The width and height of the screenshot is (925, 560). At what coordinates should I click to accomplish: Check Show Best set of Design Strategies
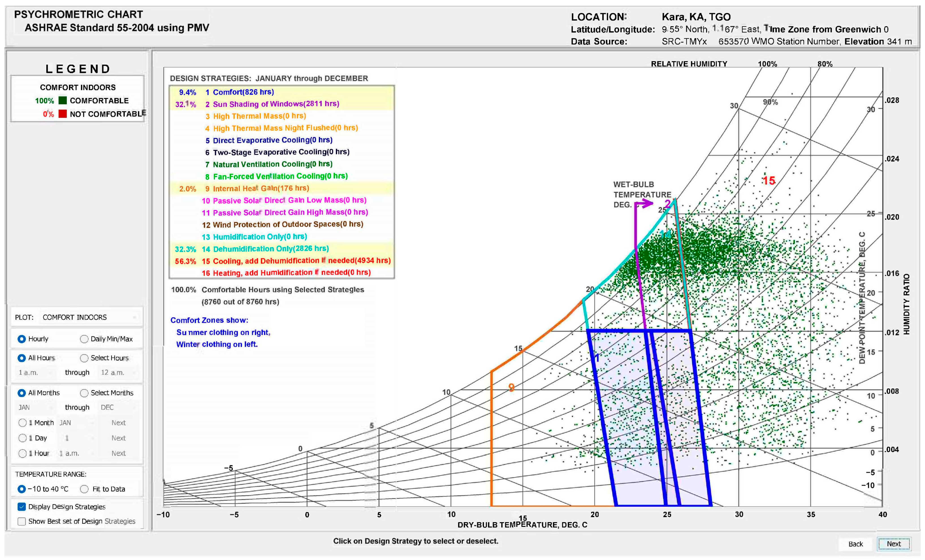(x=22, y=521)
